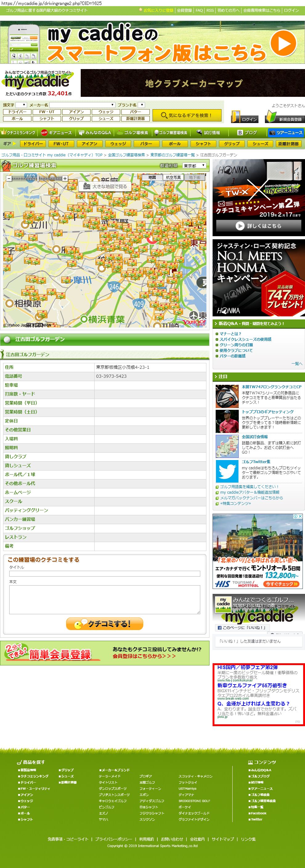Viewport: 305px width, 868px height.
Task: Zoom in the map with the plus button
Action: [x=65, y=179]
